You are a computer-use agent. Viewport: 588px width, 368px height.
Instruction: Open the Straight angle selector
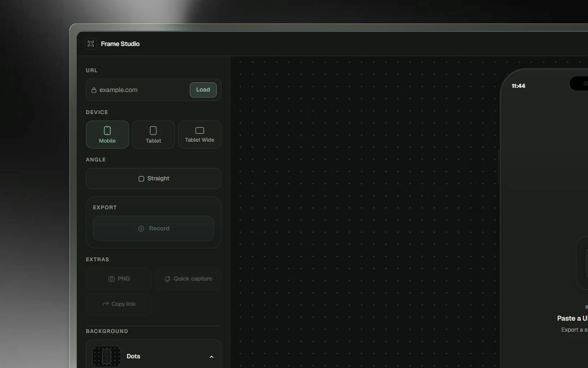[x=153, y=178]
